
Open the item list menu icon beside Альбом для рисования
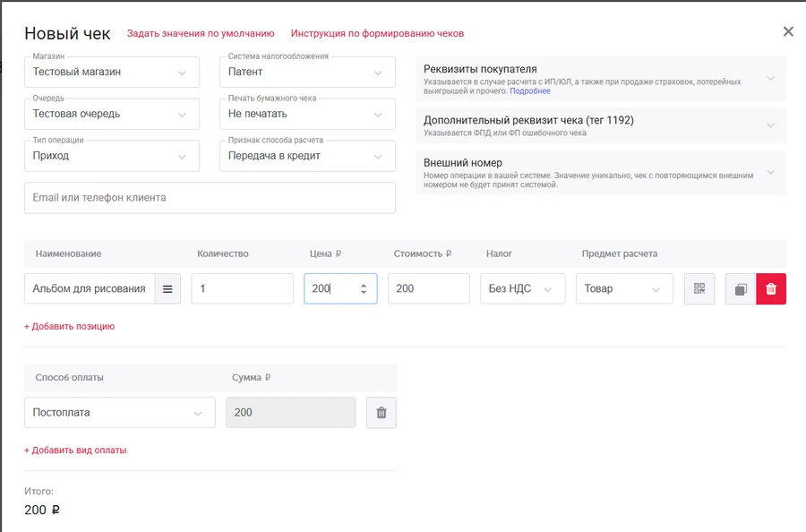coord(167,289)
